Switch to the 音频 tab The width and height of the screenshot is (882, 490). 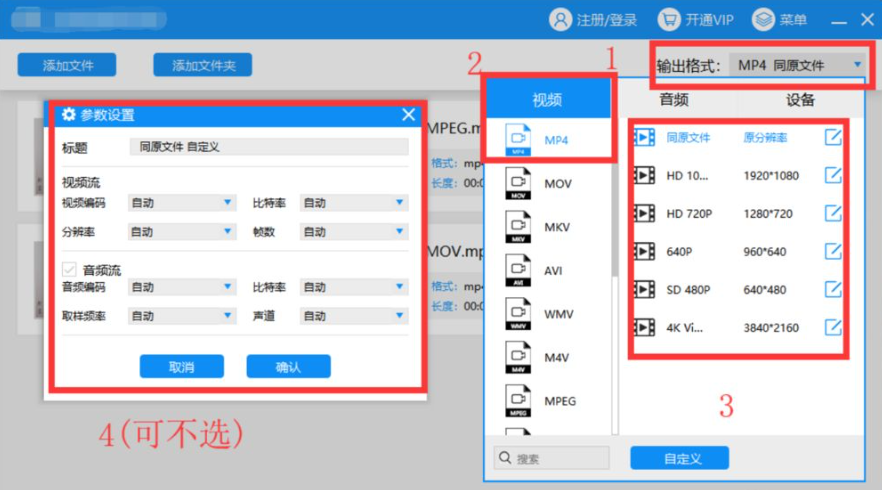pos(673,99)
